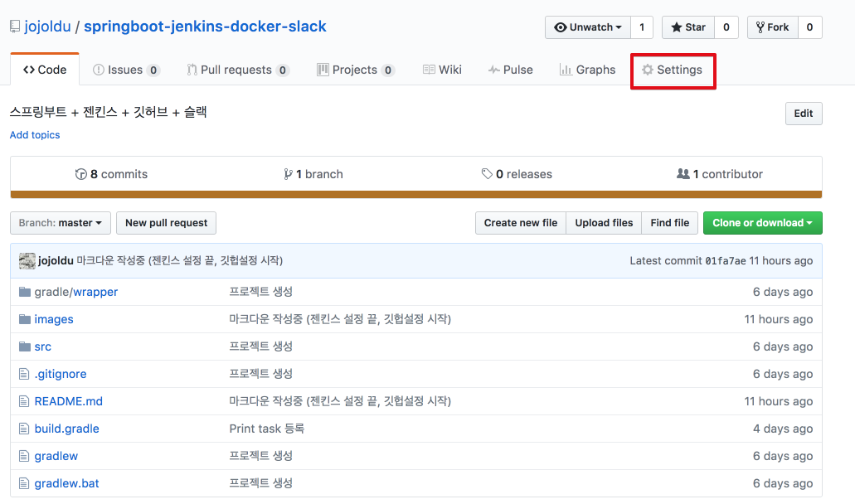Click the watchers count 1
Image resolution: width=855 pixels, height=504 pixels.
(x=642, y=27)
